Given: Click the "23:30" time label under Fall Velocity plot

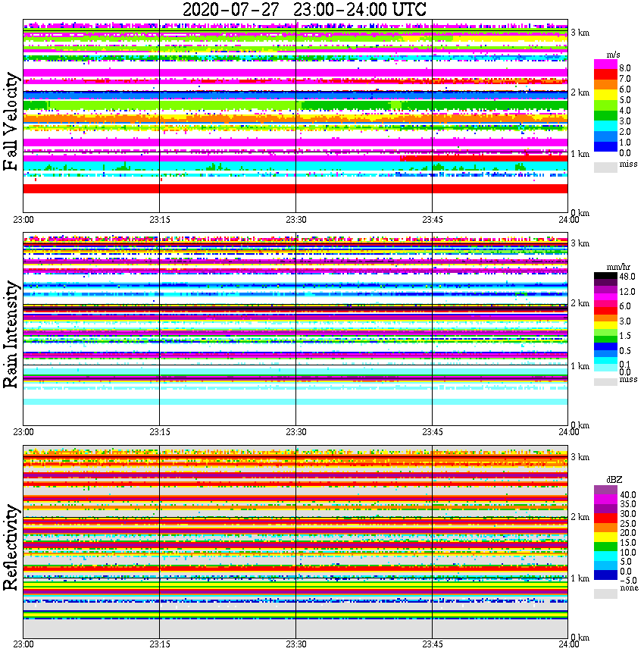Looking at the screenshot, I should click(x=295, y=220).
